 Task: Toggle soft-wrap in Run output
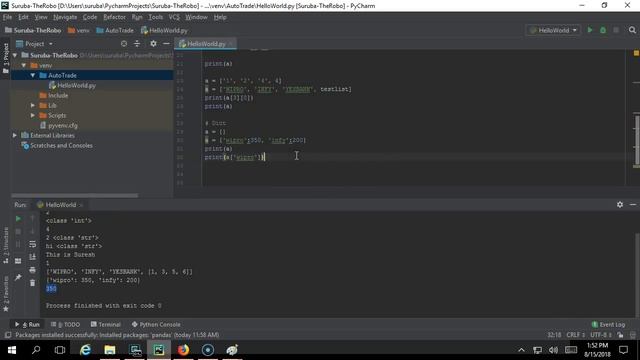pos(32,244)
